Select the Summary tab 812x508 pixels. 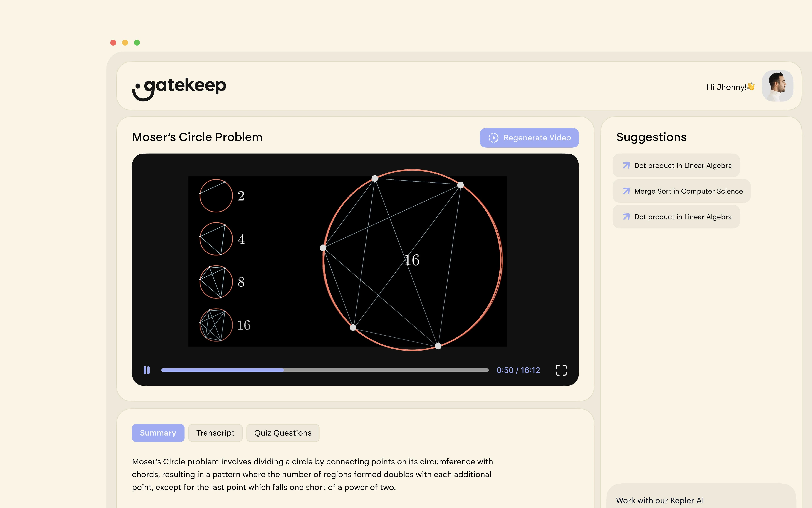click(158, 433)
